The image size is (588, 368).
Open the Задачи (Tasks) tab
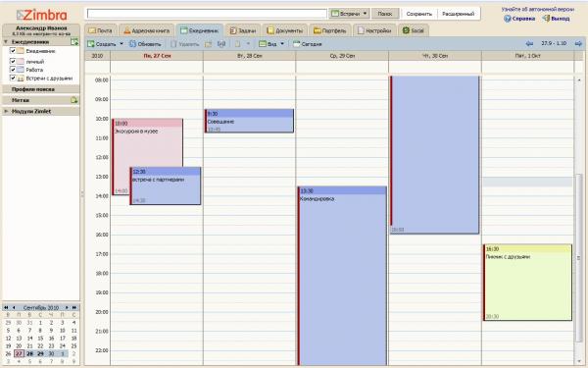[x=243, y=30]
